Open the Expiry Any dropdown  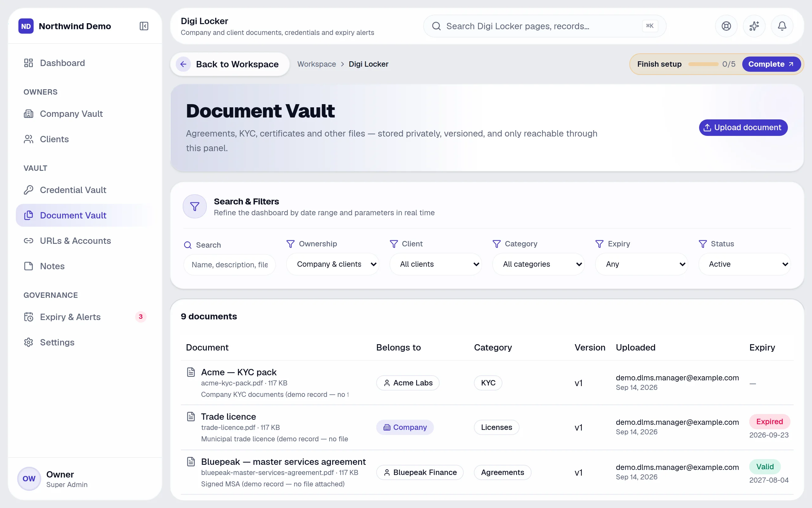tap(642, 264)
